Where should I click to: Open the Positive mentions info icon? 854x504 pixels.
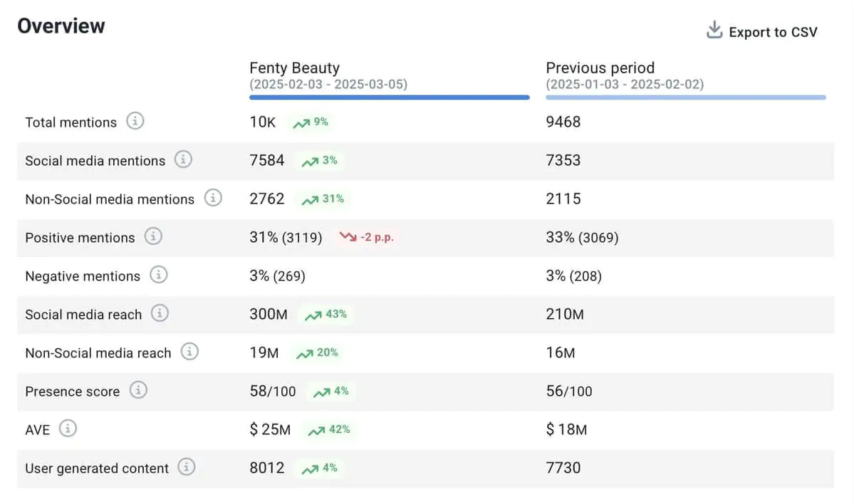pyautogui.click(x=153, y=237)
